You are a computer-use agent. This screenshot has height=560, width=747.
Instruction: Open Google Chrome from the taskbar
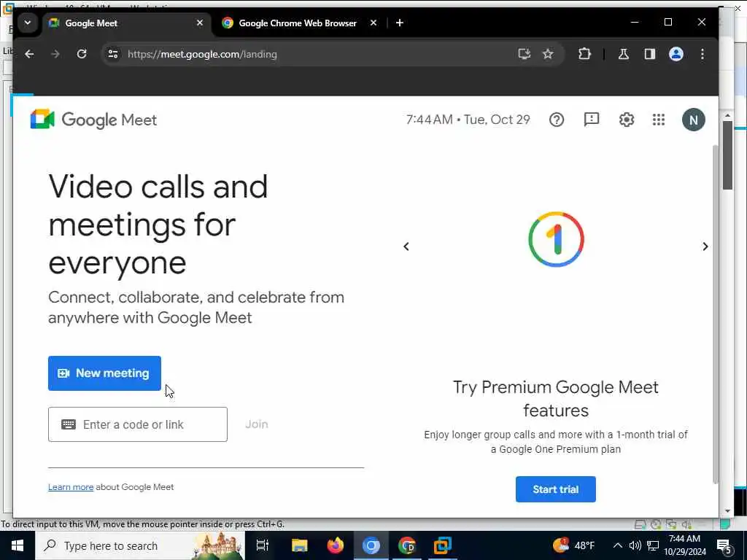[407, 545]
